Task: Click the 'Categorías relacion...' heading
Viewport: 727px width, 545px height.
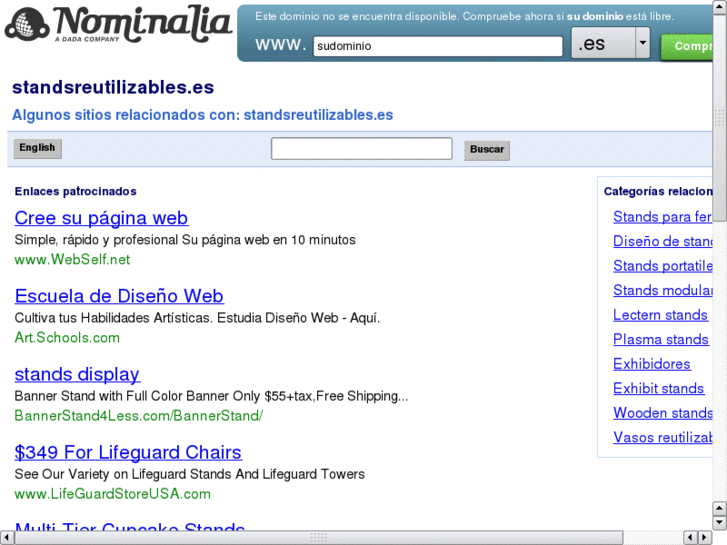Action: click(658, 192)
